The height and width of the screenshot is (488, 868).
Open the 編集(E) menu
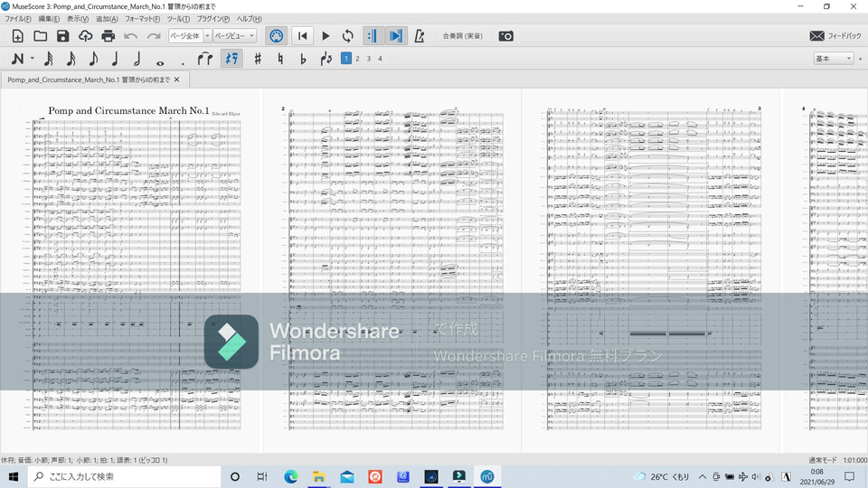click(49, 19)
